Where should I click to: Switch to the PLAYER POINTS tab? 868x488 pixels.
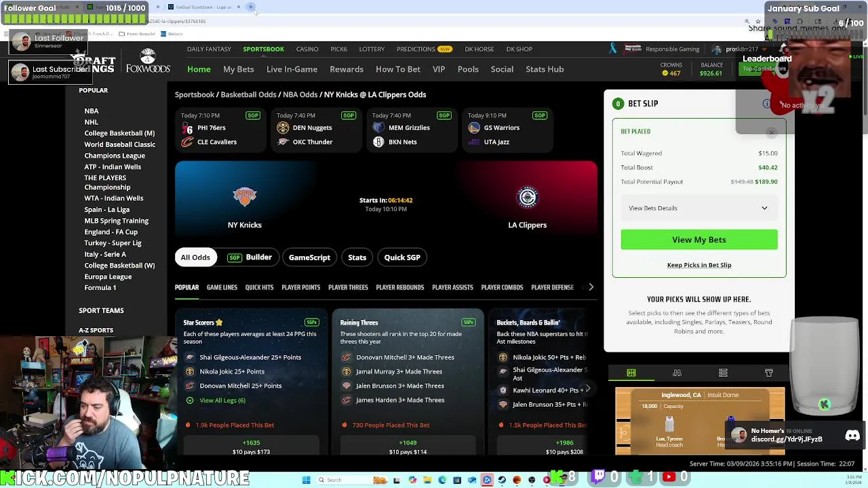pyautogui.click(x=301, y=287)
